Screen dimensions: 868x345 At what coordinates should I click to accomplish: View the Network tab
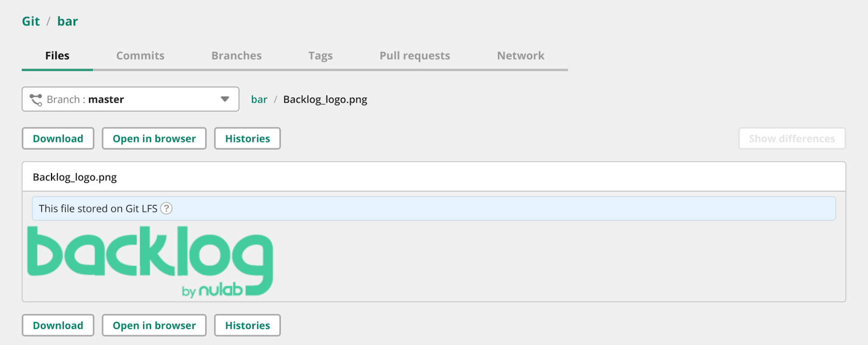[x=520, y=56]
